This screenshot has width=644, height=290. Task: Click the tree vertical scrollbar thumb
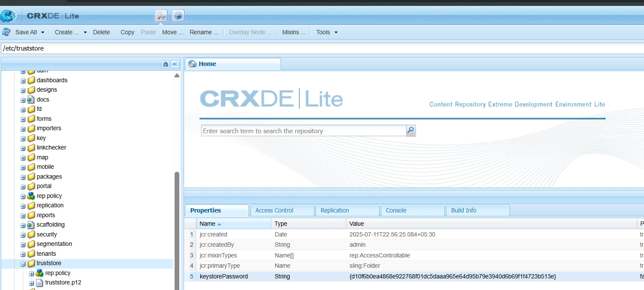pos(177,231)
